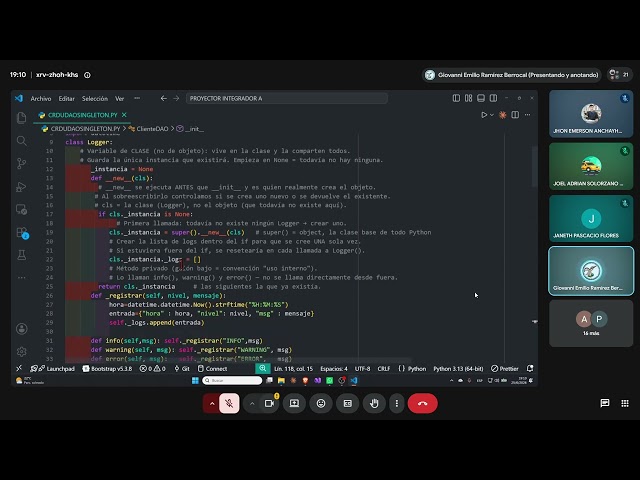Screen dimensions: 640x480
Task: Open the Accounts menu in activity bar
Action: pyautogui.click(x=22, y=329)
